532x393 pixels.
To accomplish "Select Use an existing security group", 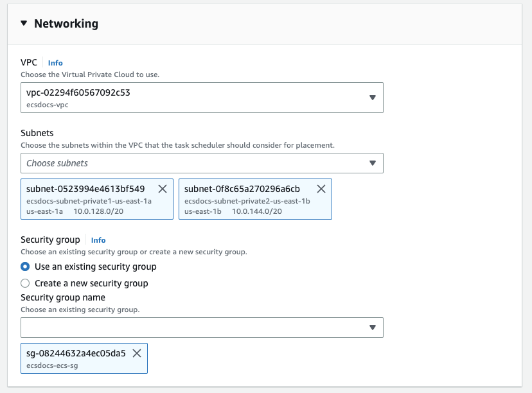I will (25, 266).
